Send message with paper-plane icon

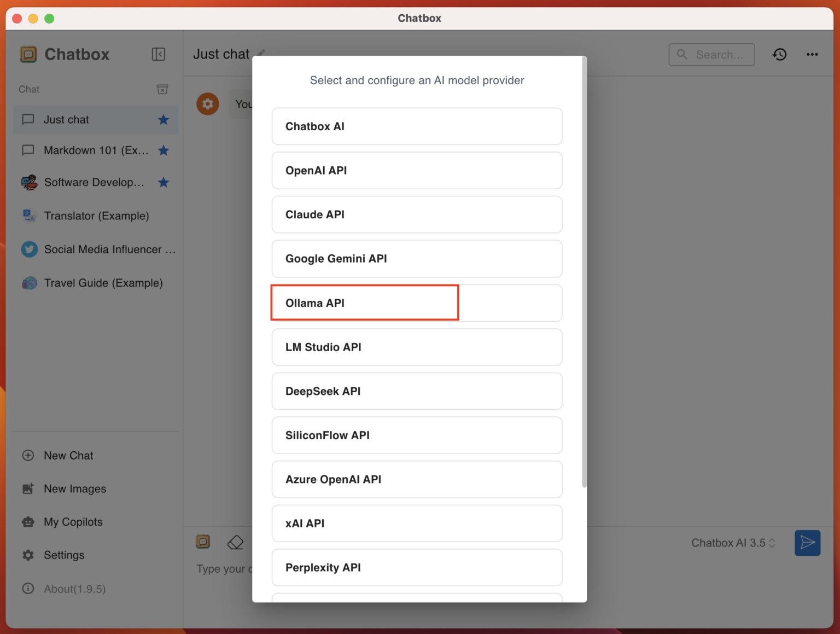(807, 543)
